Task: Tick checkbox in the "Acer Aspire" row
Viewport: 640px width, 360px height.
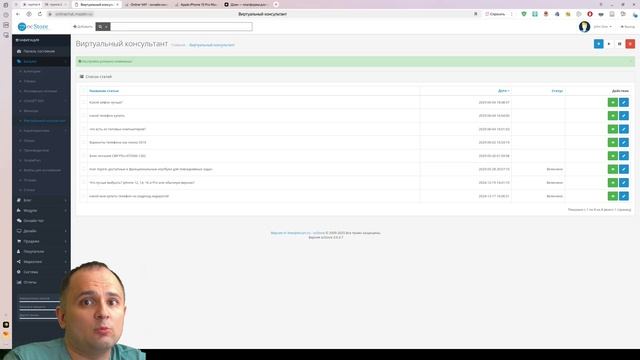Action: 83,169
